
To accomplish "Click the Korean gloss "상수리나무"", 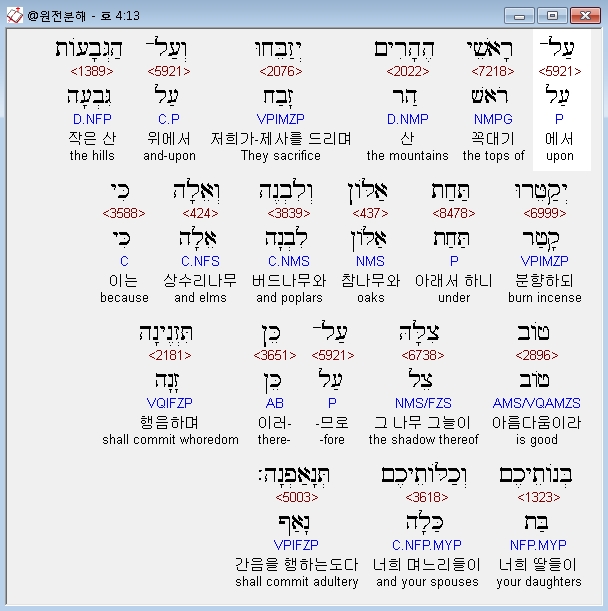I will 200,281.
